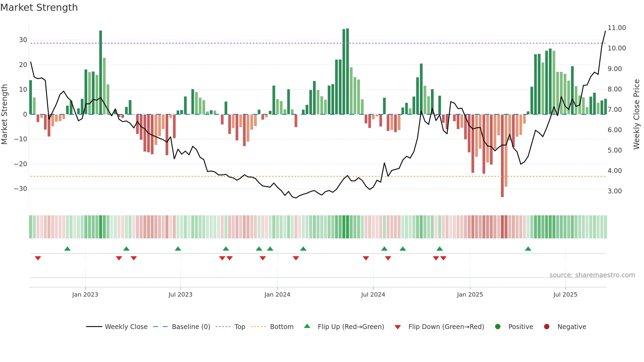Click the tallest green bar in early 2023

[x=101, y=72]
